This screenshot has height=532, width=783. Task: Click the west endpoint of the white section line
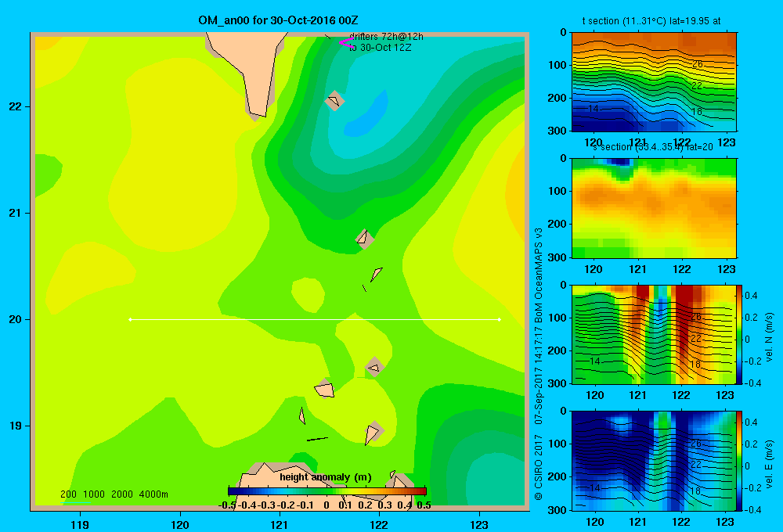tap(130, 319)
